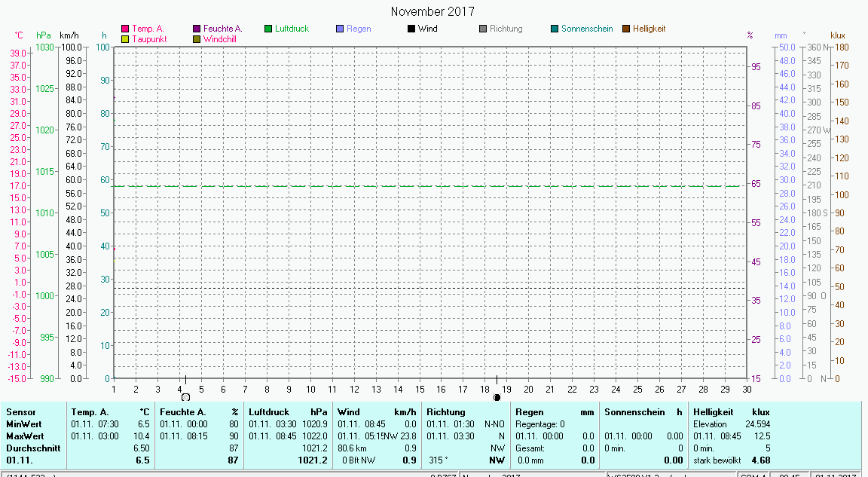Click the gray Richtung legend square
The width and height of the screenshot is (868, 477).
(x=483, y=29)
